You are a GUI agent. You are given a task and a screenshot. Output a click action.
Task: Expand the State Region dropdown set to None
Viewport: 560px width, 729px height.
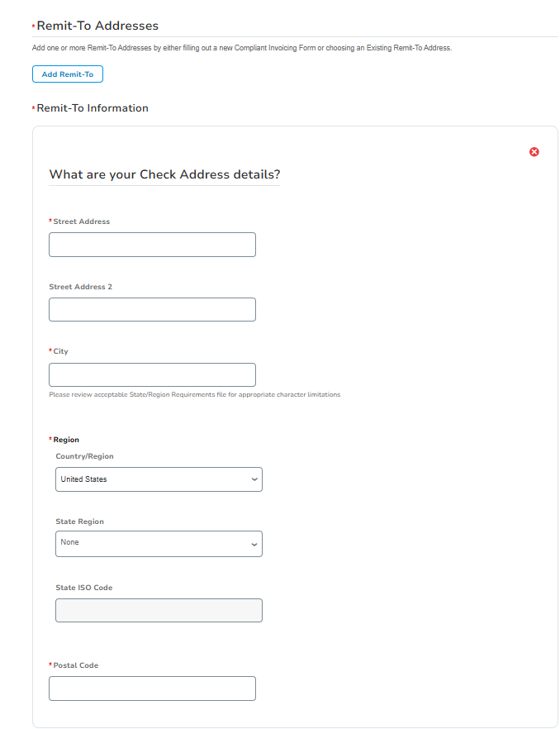point(159,543)
